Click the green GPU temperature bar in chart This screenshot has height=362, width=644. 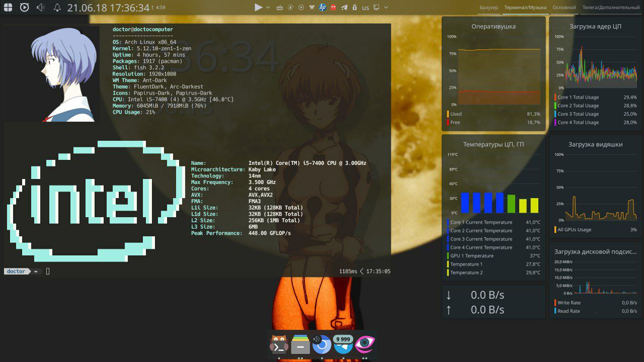[x=511, y=204]
